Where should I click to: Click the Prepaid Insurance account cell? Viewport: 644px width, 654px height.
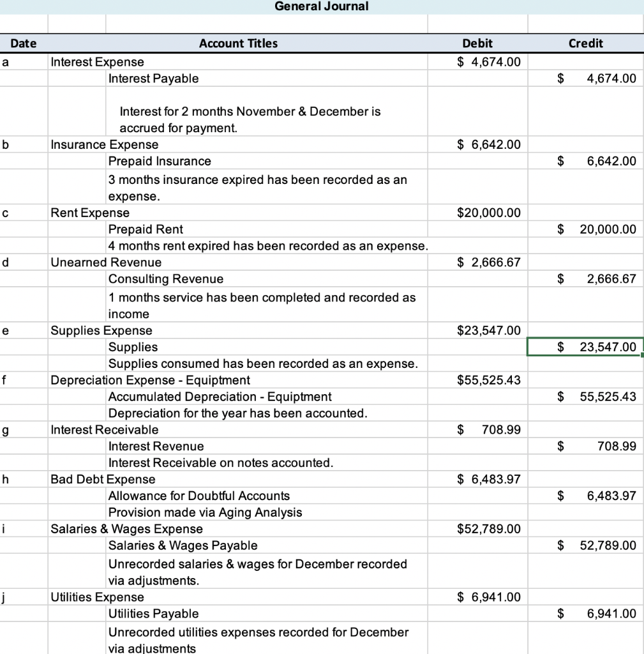tap(160, 161)
